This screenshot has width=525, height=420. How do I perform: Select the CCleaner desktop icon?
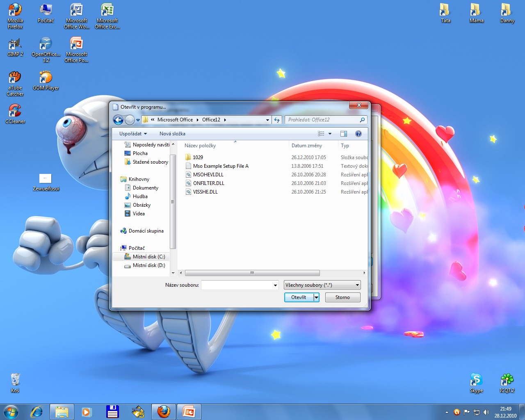click(x=15, y=114)
